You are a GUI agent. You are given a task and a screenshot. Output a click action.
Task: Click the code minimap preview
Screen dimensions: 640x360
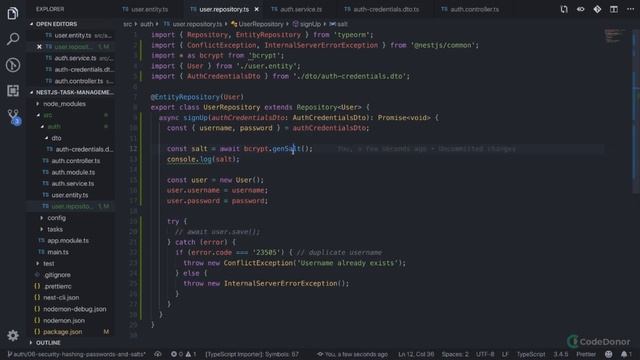coord(614,36)
